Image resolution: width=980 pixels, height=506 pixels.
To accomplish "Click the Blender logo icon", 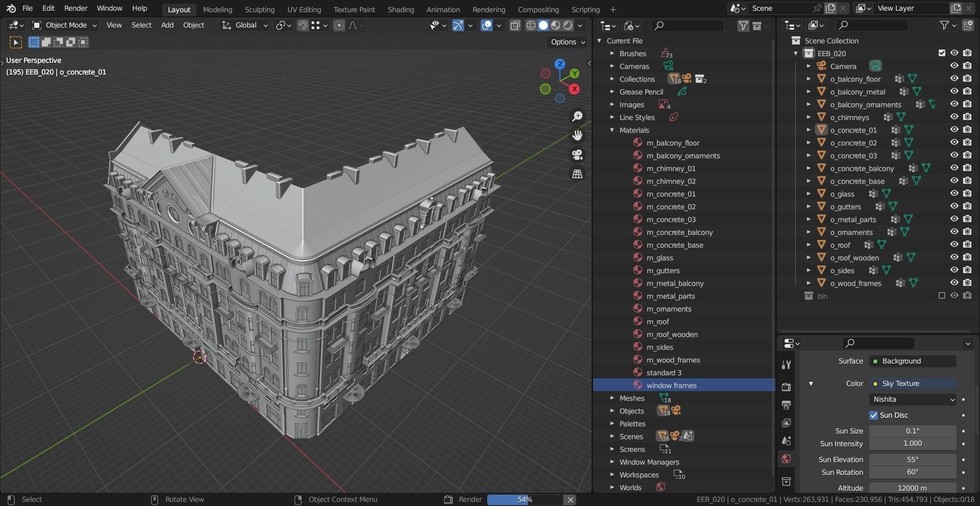I will (11, 9).
